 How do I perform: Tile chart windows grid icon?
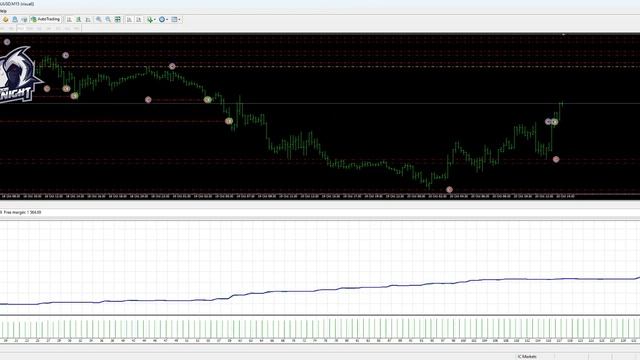(x=118, y=19)
